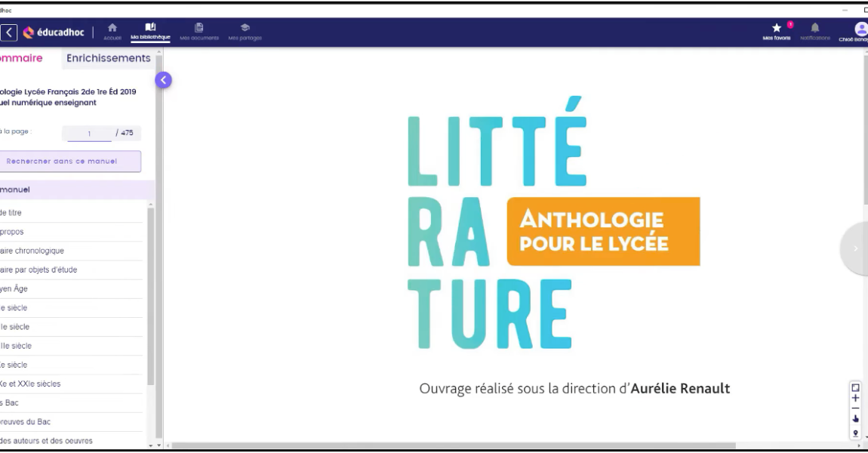Switch to the Enrichissements tab
This screenshot has height=453, width=868.
pyautogui.click(x=109, y=58)
